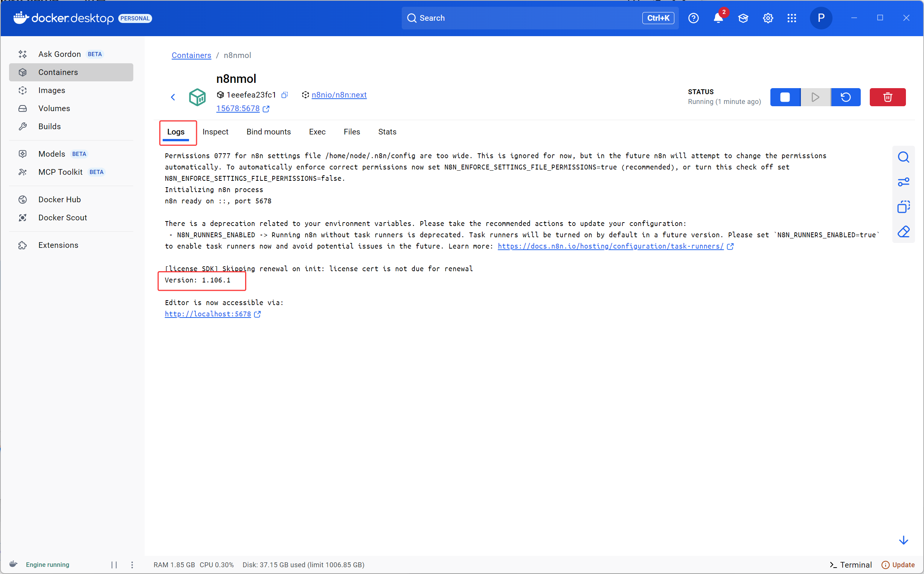Switch to the Inspect tab

click(x=215, y=132)
